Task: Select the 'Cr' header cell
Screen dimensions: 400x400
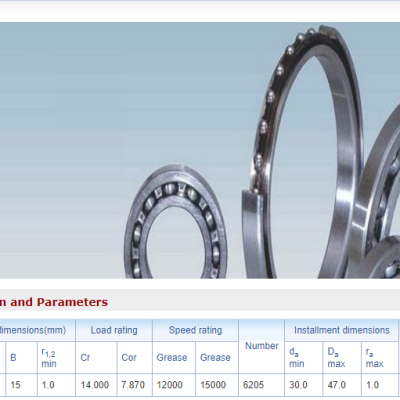Action: (96, 357)
